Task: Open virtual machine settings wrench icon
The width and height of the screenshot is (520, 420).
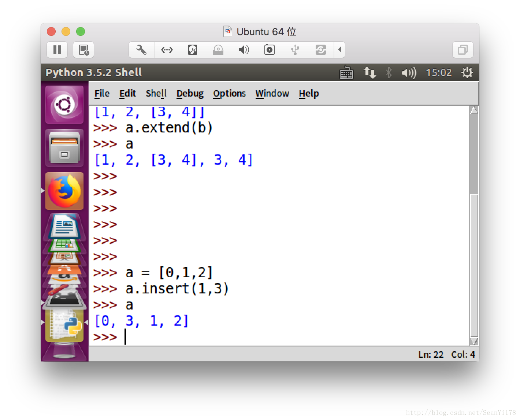Action: 141,50
